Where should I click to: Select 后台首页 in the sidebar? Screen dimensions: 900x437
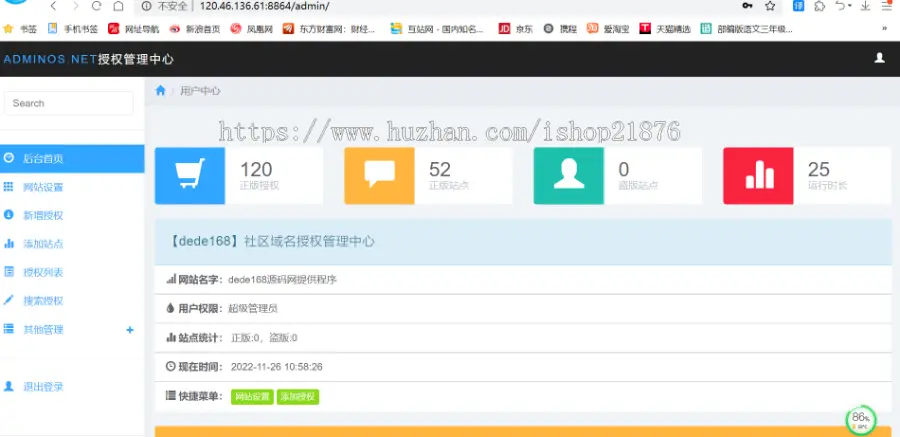(x=72, y=158)
